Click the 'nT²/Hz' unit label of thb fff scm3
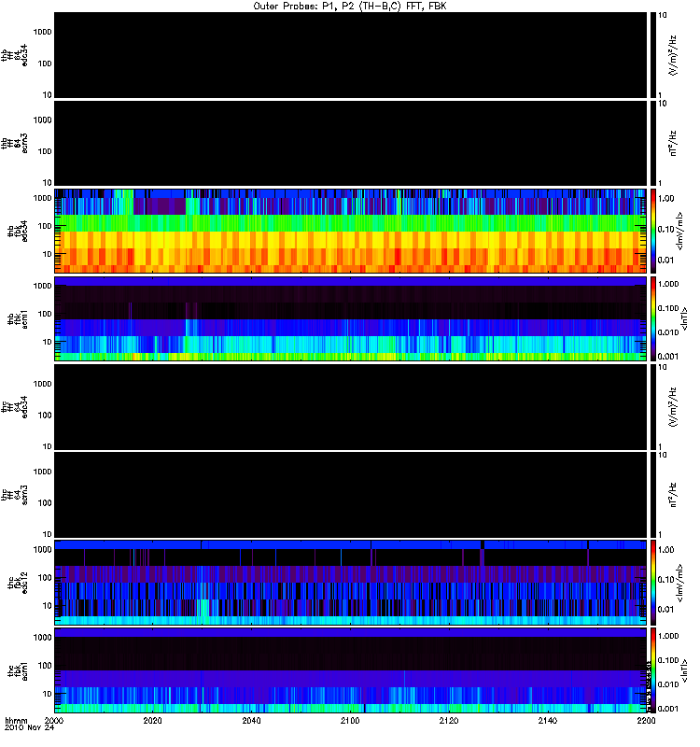700x747 pixels. 673,144
